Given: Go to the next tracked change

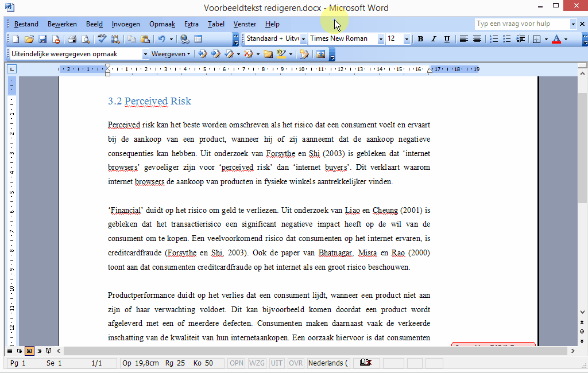Looking at the screenshot, I should (x=216, y=55).
